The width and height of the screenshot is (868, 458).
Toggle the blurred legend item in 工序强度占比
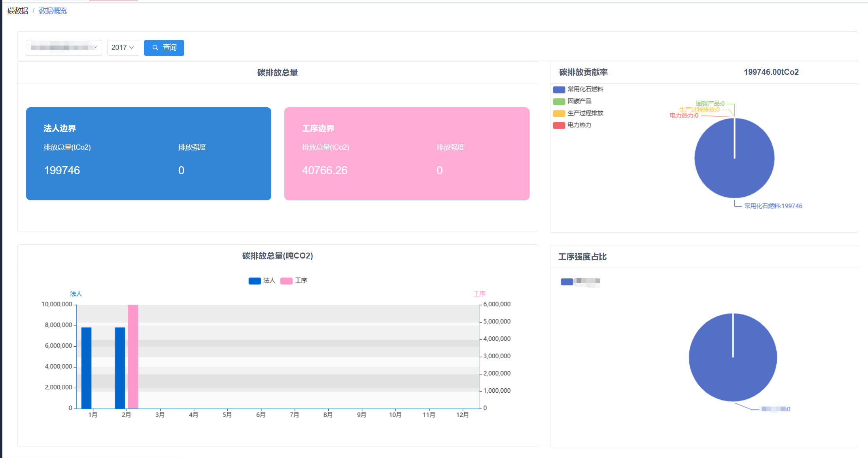pyautogui.click(x=581, y=281)
